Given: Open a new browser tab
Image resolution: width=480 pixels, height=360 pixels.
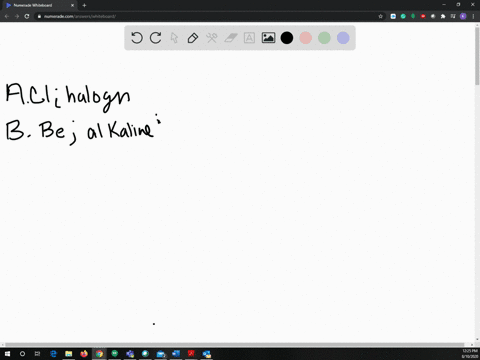Looking at the screenshot, I should point(84,5).
